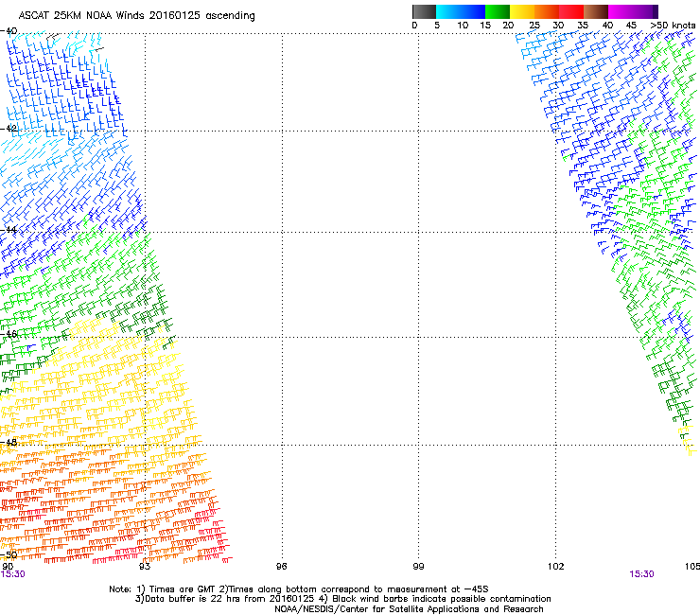The width and height of the screenshot is (700, 615).
Task: Click the right purple 15:30 time label
Action: pyautogui.click(x=641, y=574)
